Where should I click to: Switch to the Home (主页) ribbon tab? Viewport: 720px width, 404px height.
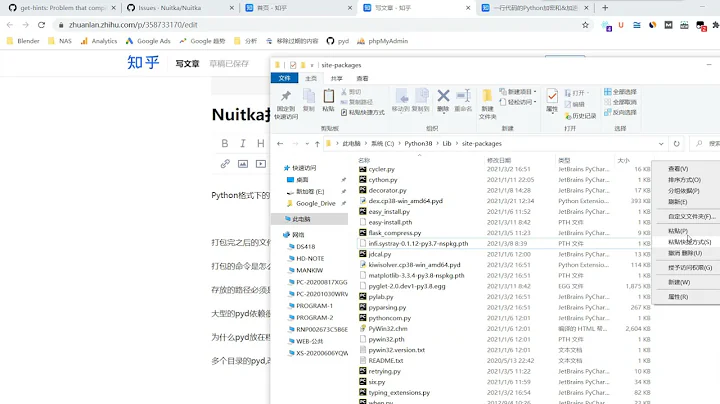click(x=311, y=79)
